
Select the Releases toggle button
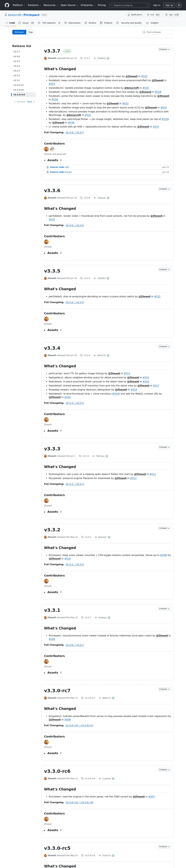(x=19, y=32)
